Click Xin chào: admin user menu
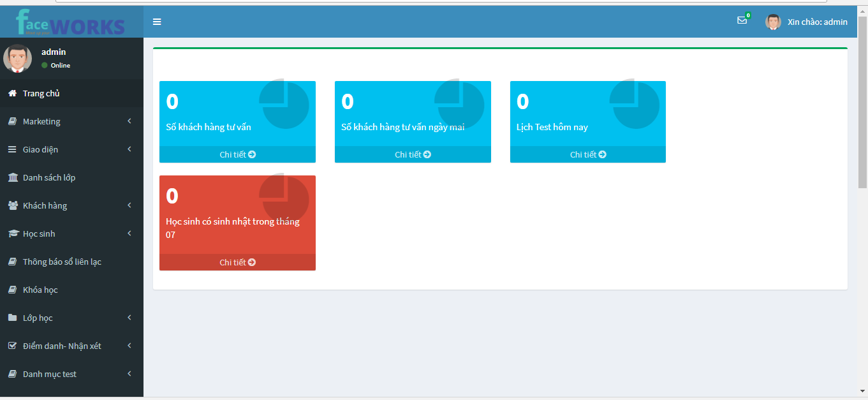 click(x=817, y=22)
